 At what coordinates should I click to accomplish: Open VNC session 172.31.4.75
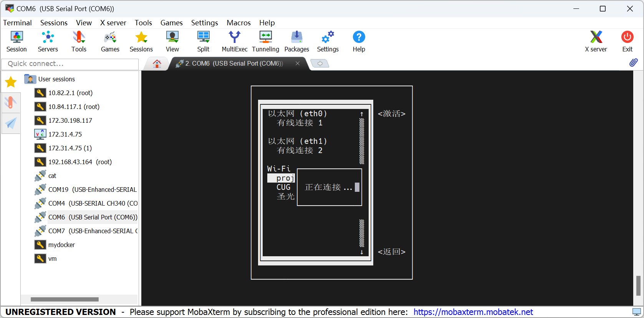point(58,134)
